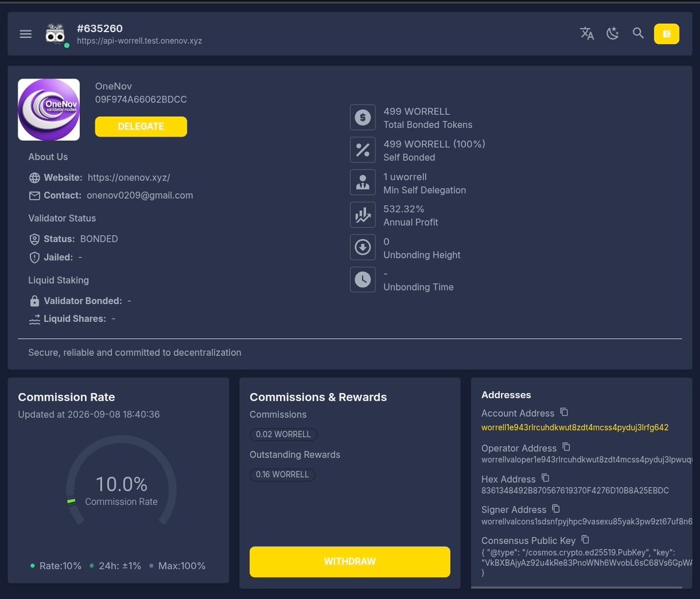The image size is (700, 599).
Task: Select the worrellvalcons signer address text
Action: (586, 521)
